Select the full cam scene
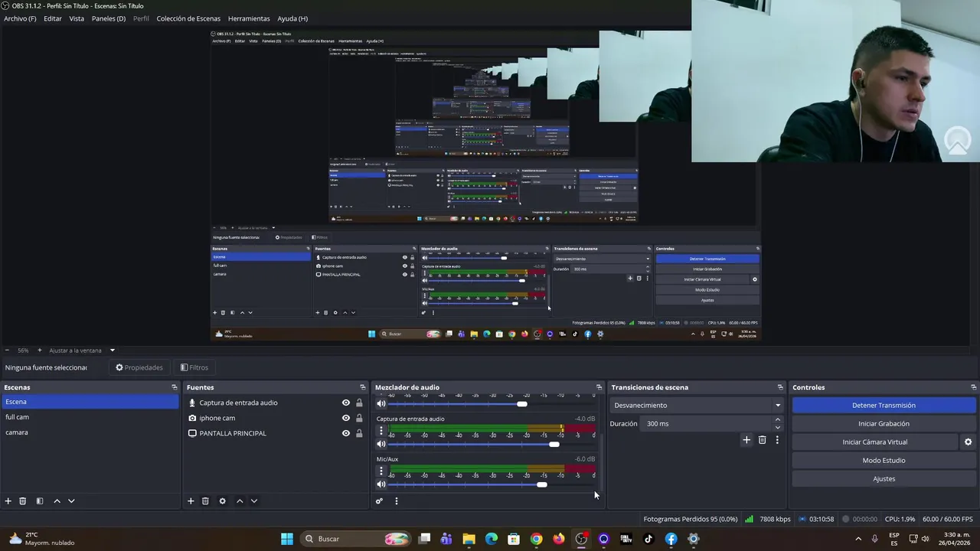Viewport: 980px width, 551px height. click(x=90, y=417)
